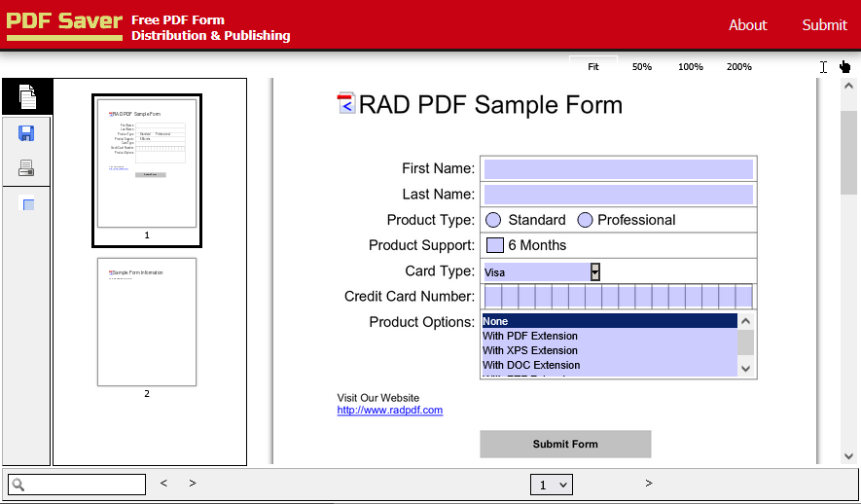This screenshot has width=861, height=504.
Task: Click document scrollbar down arrow
Action: coord(848,456)
